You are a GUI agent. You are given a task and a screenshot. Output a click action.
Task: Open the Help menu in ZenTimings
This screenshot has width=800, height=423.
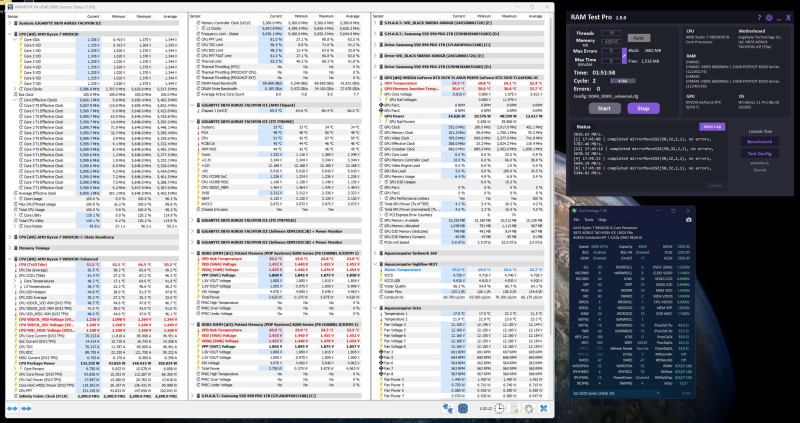[602, 219]
